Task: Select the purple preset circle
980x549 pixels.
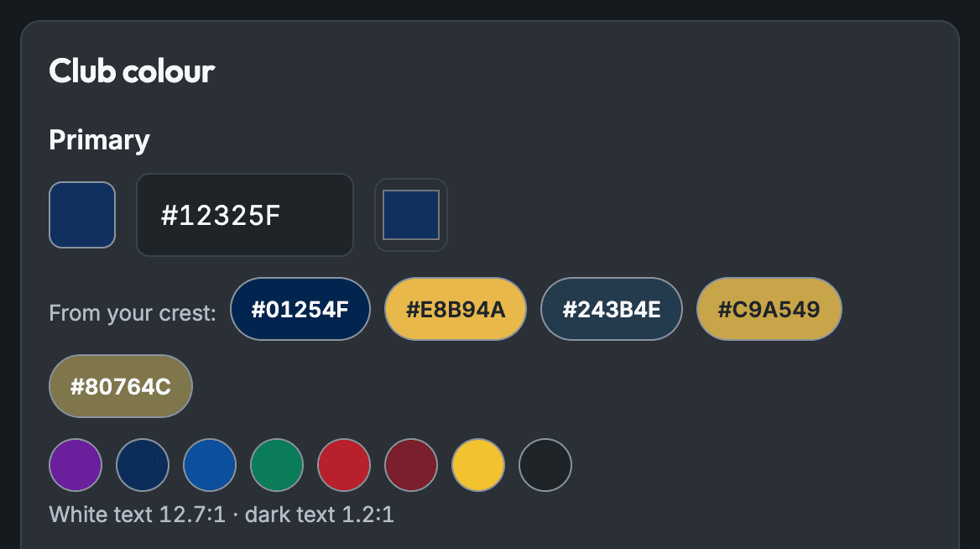Action: point(76,464)
